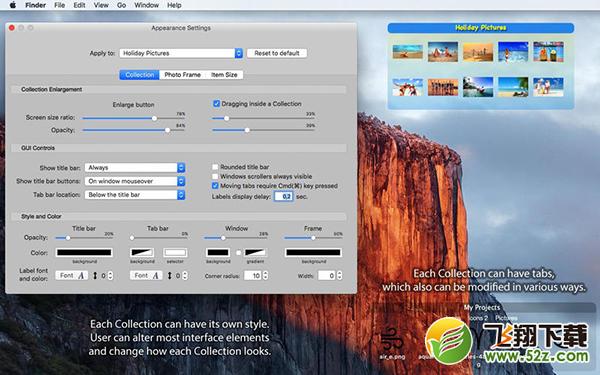Toggle Dragging inside a Collection checkbox
Image resolution: width=600 pixels, height=375 pixels.
(216, 104)
